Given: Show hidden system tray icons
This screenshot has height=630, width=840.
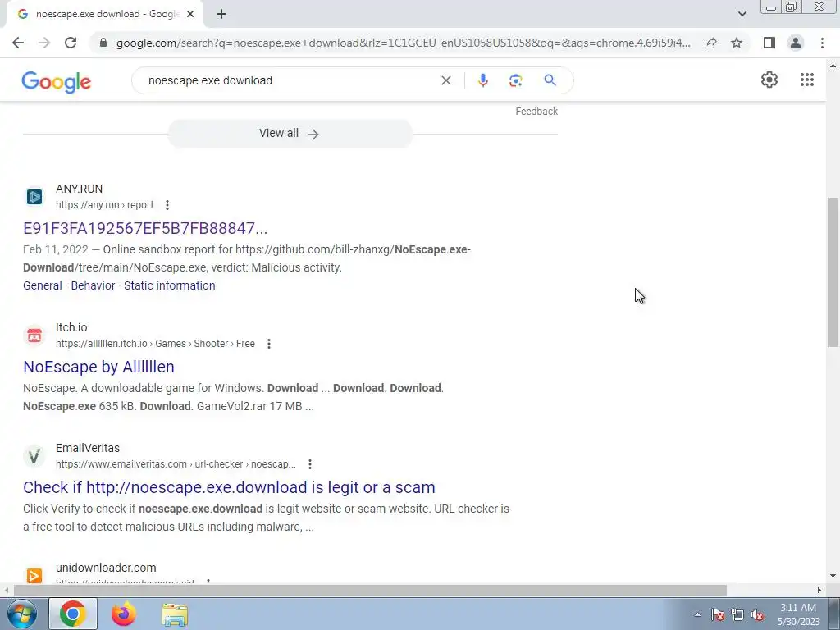Looking at the screenshot, I should point(697,615).
